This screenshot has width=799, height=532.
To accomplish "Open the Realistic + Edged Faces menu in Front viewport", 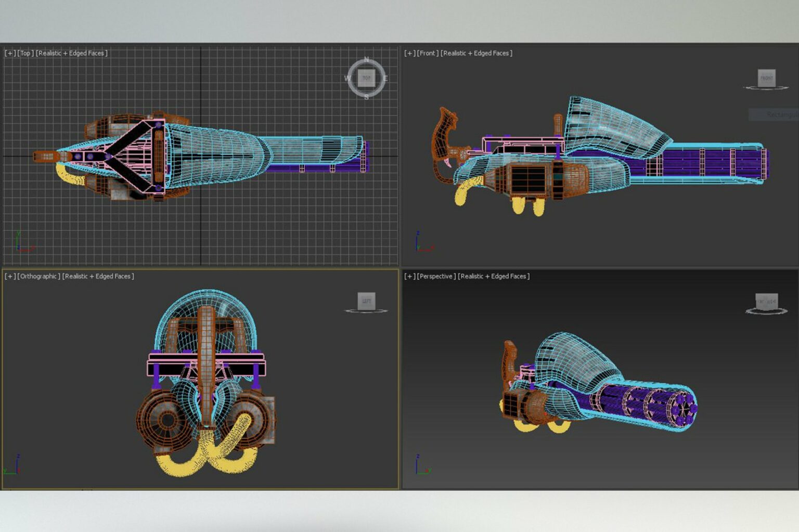I will point(477,52).
